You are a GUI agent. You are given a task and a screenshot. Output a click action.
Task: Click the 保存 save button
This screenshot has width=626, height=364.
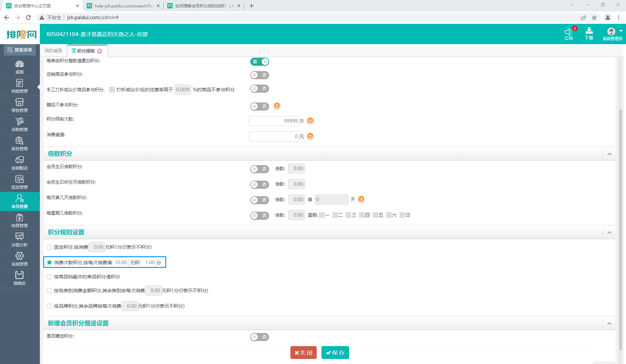pyautogui.click(x=335, y=353)
